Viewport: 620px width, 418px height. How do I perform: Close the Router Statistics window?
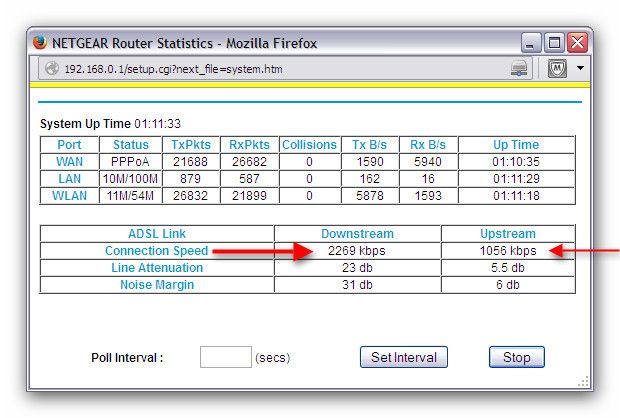click(x=578, y=42)
